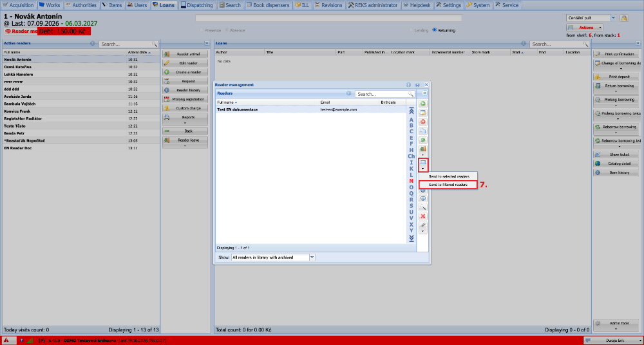Click the help icon in Loans panel header
The height and width of the screenshot is (345, 644).
tap(524, 43)
